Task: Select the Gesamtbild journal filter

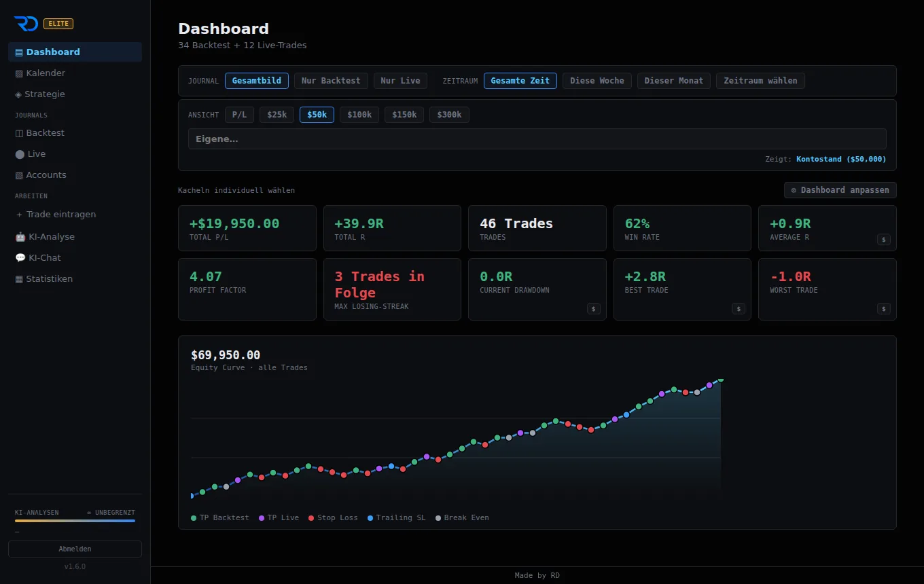Action: click(x=257, y=81)
